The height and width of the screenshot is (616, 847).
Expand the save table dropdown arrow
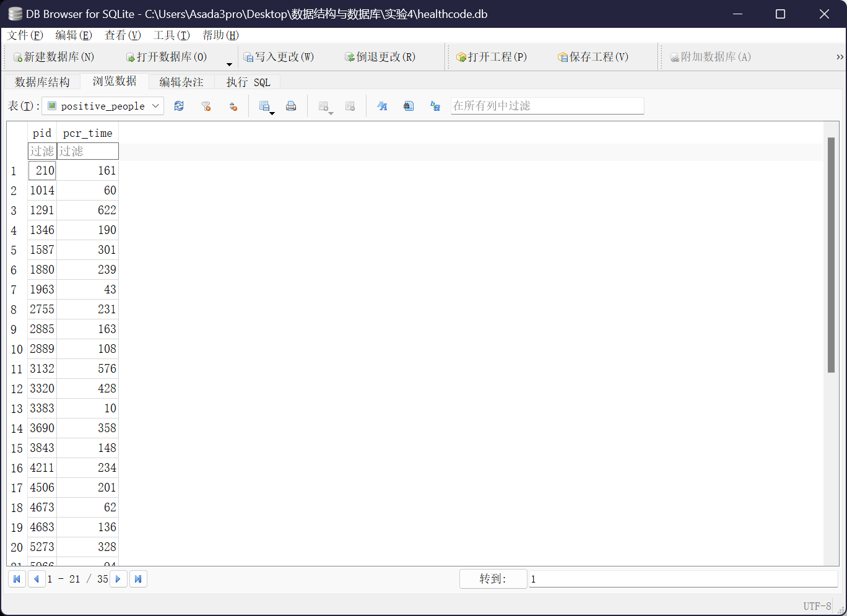coord(272,113)
